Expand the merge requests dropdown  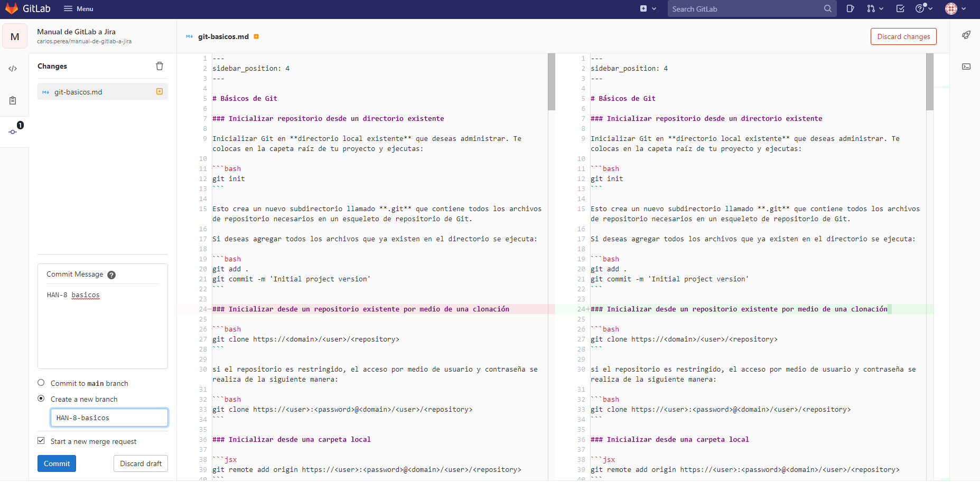[875, 8]
